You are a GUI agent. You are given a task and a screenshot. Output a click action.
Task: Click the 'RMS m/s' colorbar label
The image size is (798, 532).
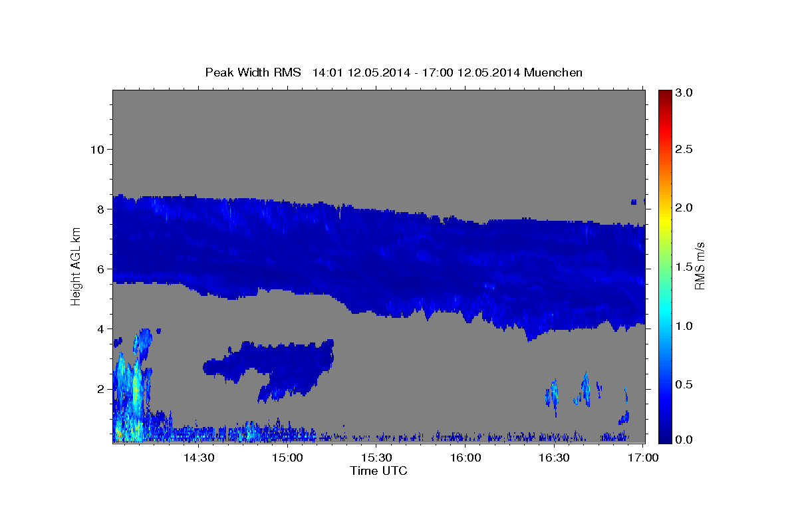[x=700, y=265]
